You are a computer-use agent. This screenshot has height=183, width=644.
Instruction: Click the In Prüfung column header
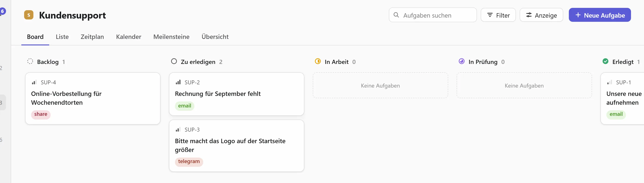pos(483,62)
